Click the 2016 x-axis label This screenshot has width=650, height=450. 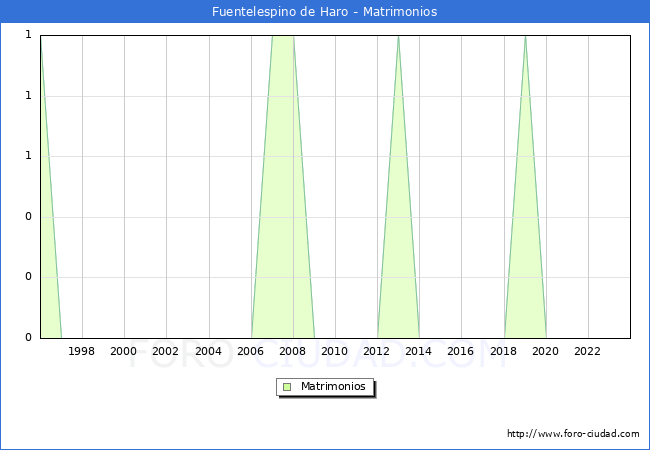tap(460, 351)
